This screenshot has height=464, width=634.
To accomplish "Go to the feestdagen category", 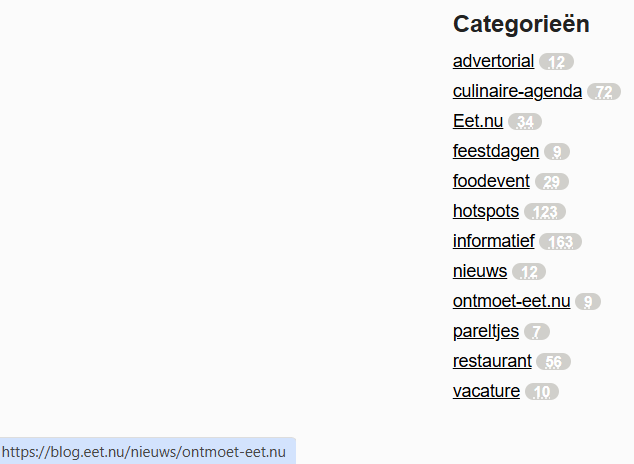I will [496, 151].
